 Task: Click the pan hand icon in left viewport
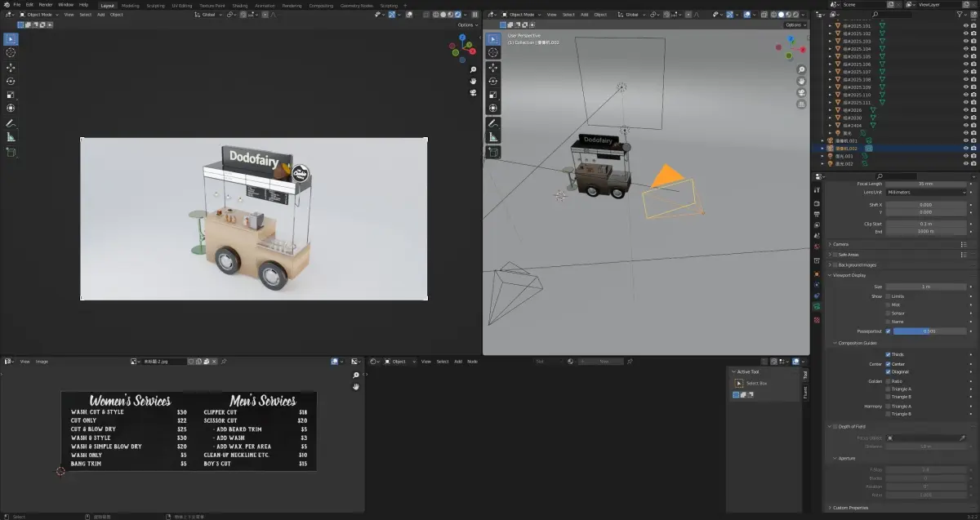(474, 81)
